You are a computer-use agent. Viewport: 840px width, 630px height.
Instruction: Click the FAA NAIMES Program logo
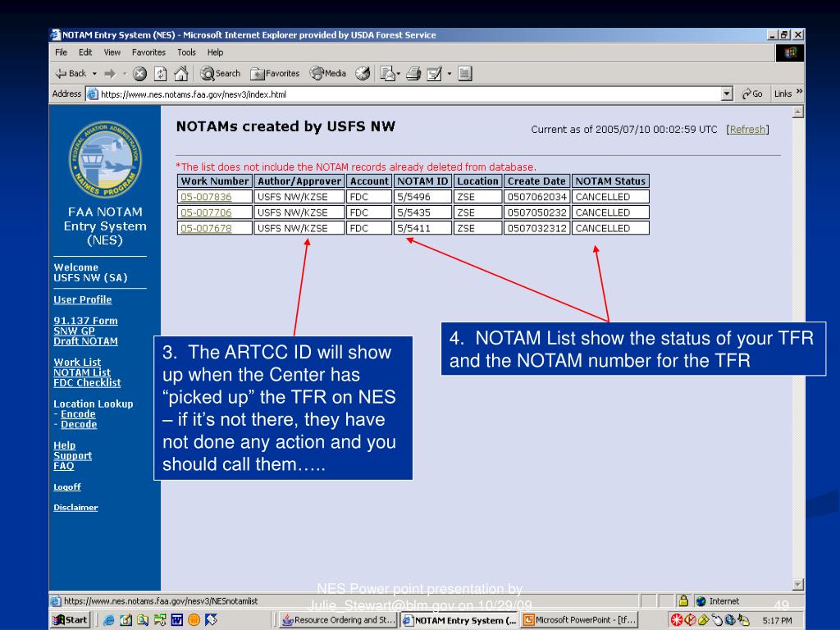tap(105, 159)
